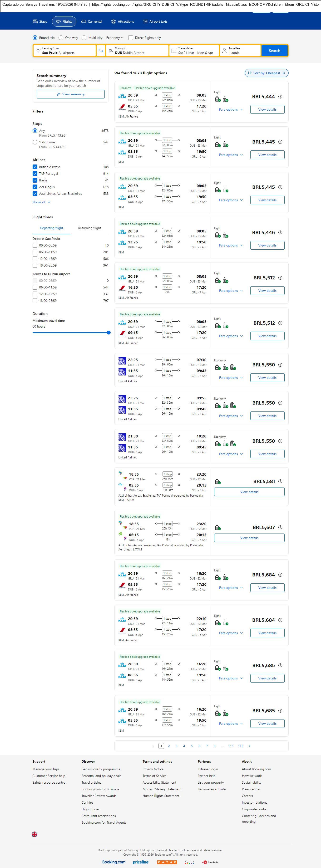321x868 pixels.
Task: Enable the Direct flights only checkbox
Action: point(131,38)
